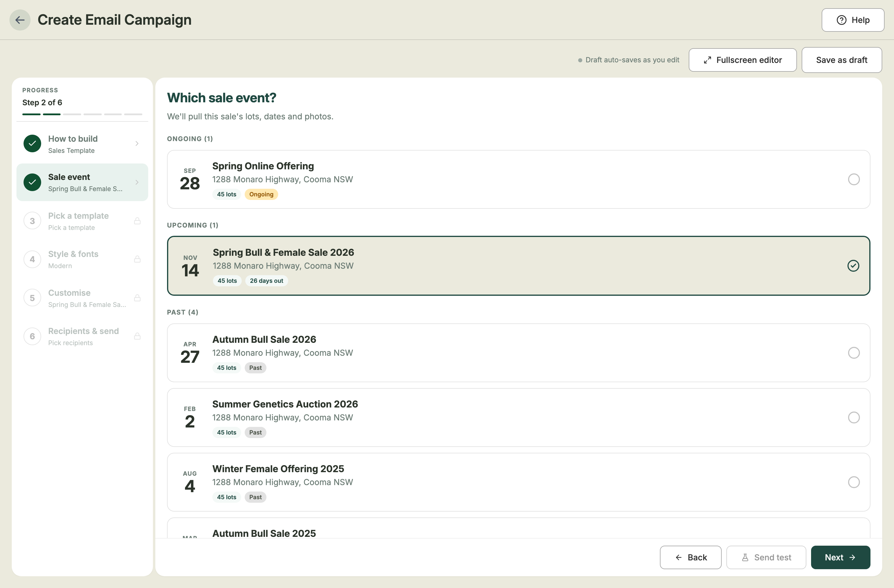Click the step 4 number circle
Viewport: 894px width, 588px height.
pyautogui.click(x=32, y=259)
